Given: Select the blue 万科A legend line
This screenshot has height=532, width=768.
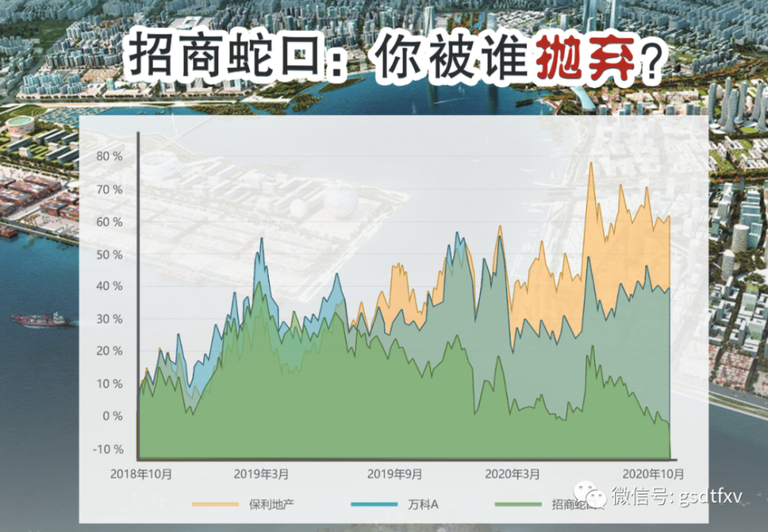Looking at the screenshot, I should [x=374, y=504].
